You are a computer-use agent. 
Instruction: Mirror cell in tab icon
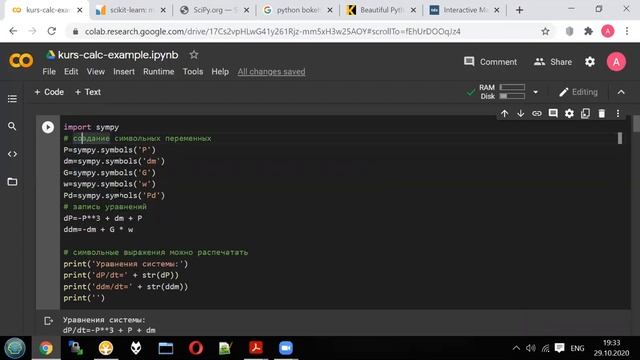tap(585, 113)
